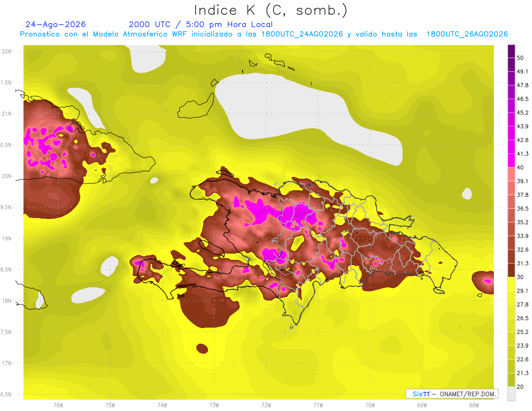Click the legend value 23.9
This screenshot has height=411, width=532.
(x=522, y=346)
